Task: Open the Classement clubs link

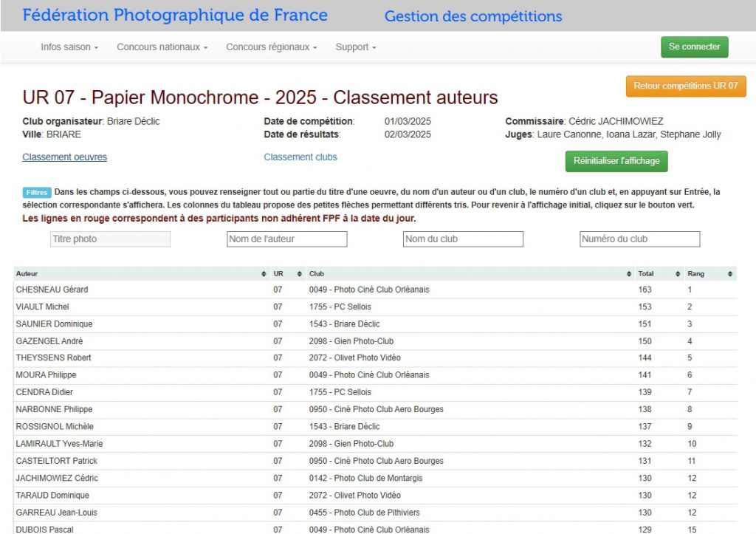Action: pos(300,157)
